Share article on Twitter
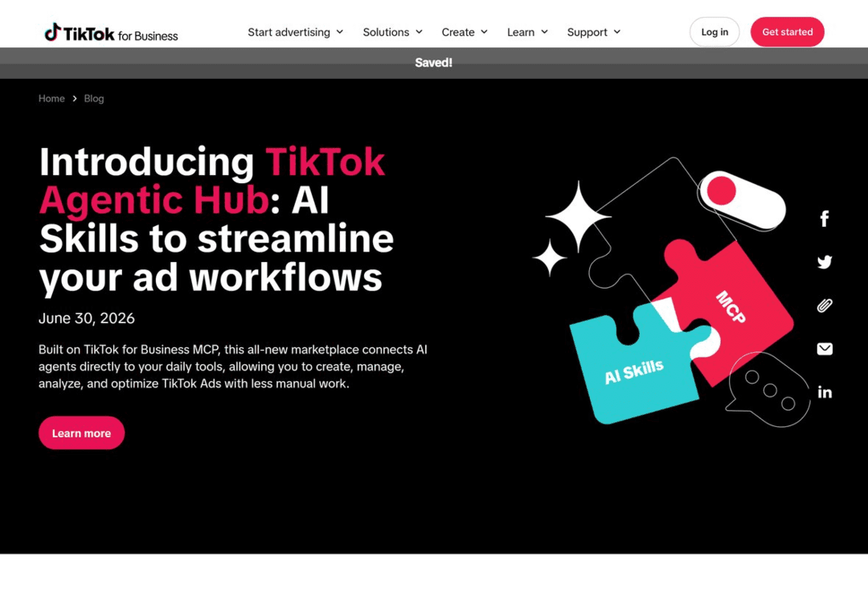This screenshot has width=868, height=611. pos(825,262)
